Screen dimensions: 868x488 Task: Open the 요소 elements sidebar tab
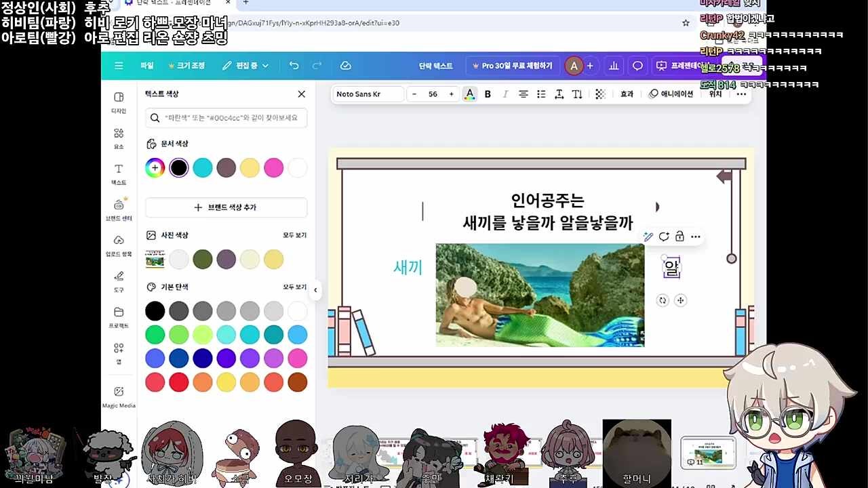(119, 138)
